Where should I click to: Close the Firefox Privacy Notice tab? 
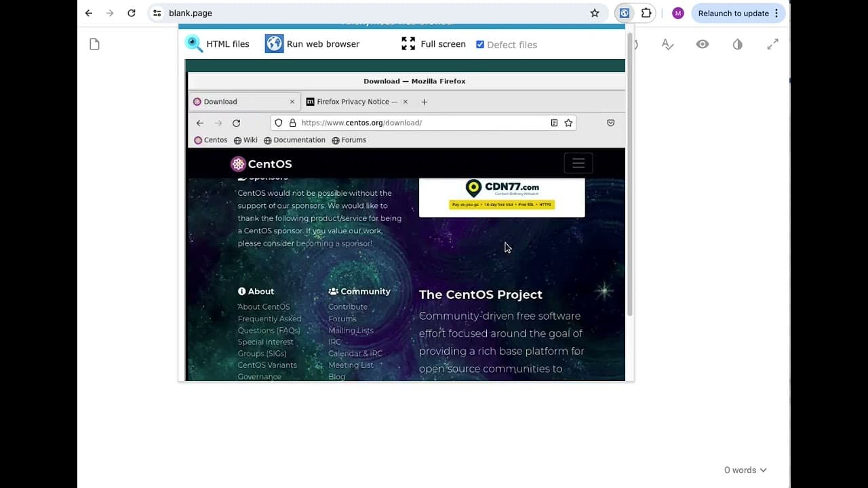point(406,102)
